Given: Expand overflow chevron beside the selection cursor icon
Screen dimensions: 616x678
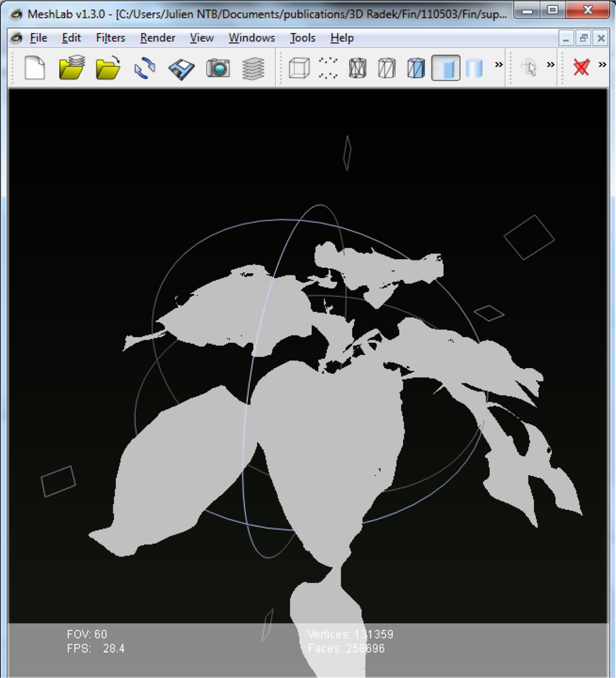Looking at the screenshot, I should click(550, 65).
